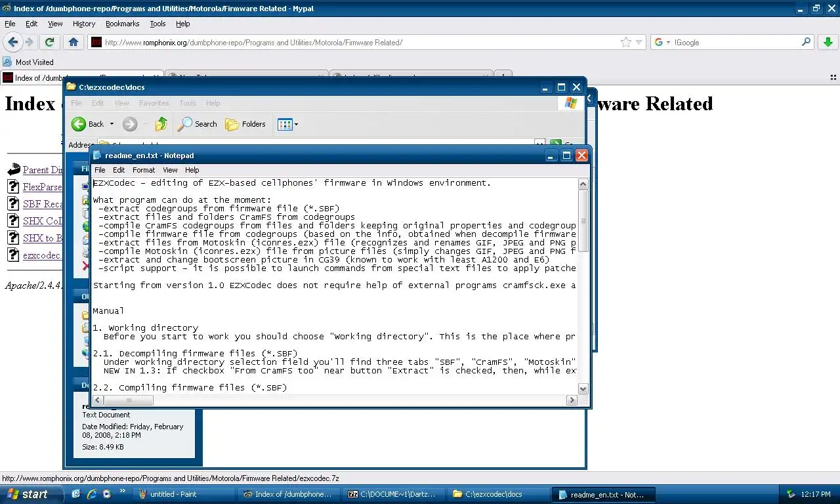Click the Most Visited bookmarks icon
The height and width of the screenshot is (504, 840).
(x=7, y=62)
